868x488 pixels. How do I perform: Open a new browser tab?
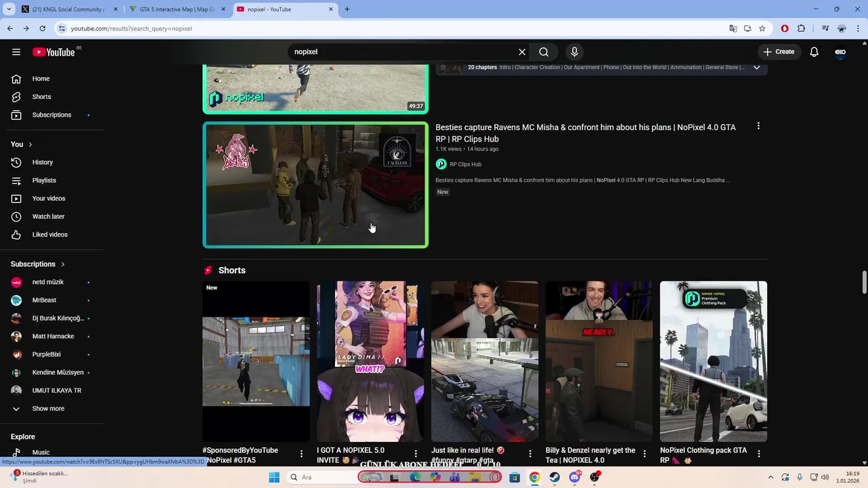(x=347, y=9)
